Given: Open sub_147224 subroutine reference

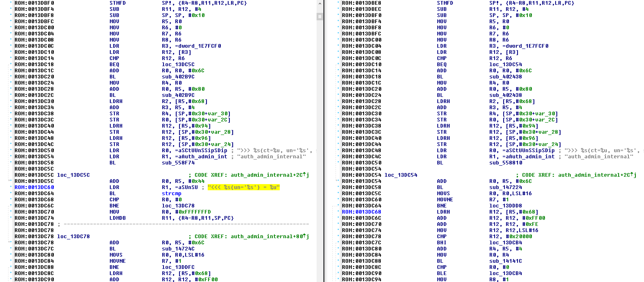Looking at the screenshot, I should [505, 187].
